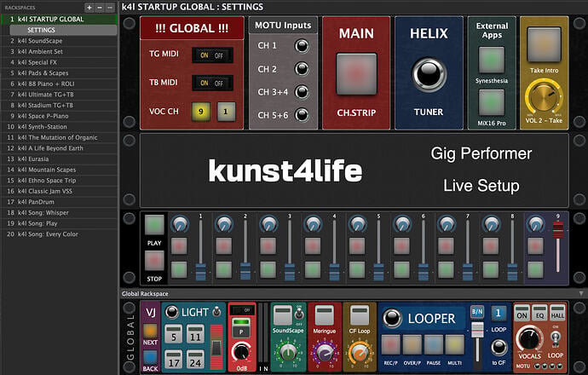
Task: Trigger the looper REC/P pad
Action: pyautogui.click(x=391, y=345)
